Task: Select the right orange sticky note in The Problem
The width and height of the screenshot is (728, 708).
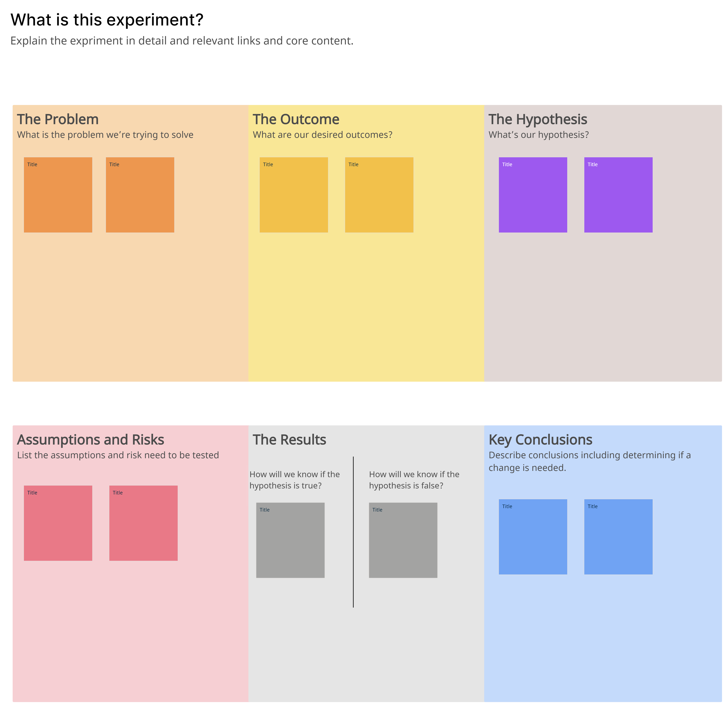Action: tap(140, 195)
